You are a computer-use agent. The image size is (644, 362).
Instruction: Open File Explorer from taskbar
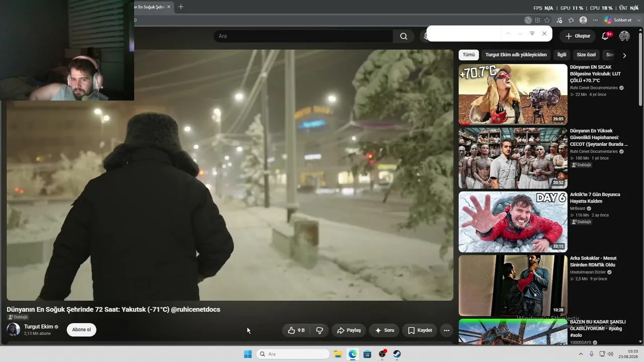coord(338,354)
